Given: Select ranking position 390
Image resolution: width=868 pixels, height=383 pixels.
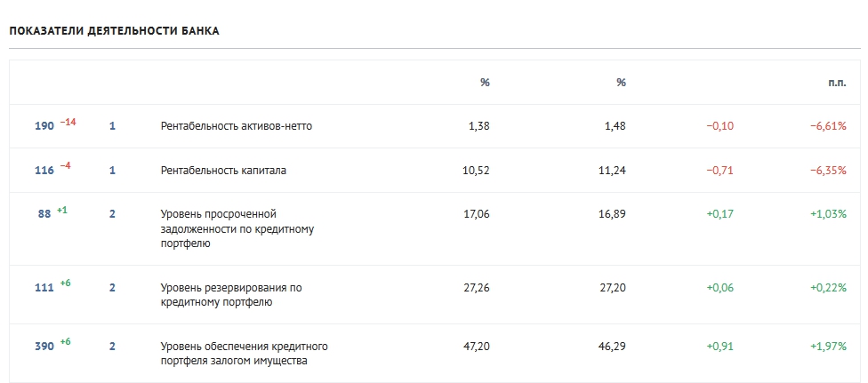Looking at the screenshot, I should pyautogui.click(x=44, y=347).
